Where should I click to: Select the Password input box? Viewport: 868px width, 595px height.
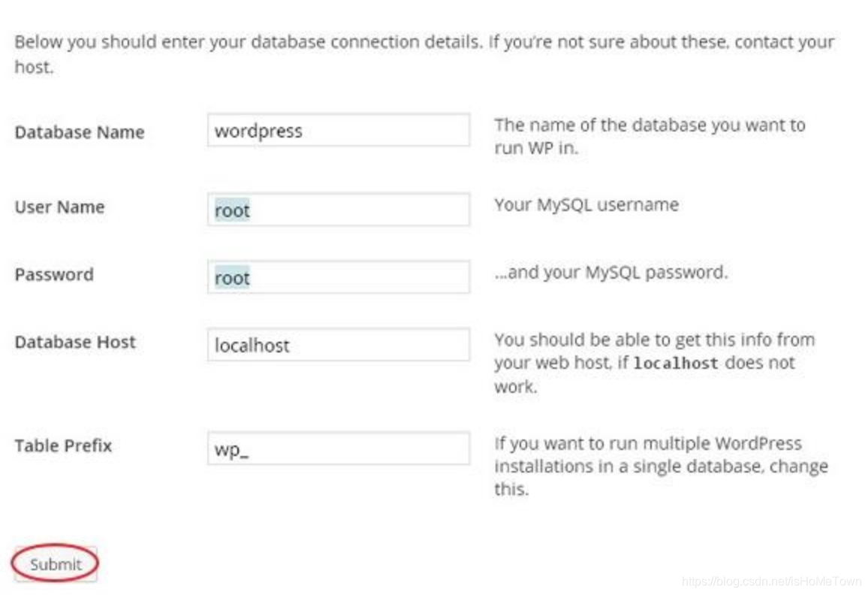339,277
